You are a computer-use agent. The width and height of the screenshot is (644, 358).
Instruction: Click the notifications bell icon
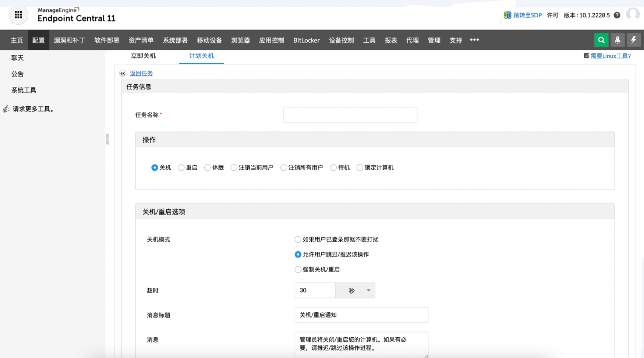[x=617, y=40]
